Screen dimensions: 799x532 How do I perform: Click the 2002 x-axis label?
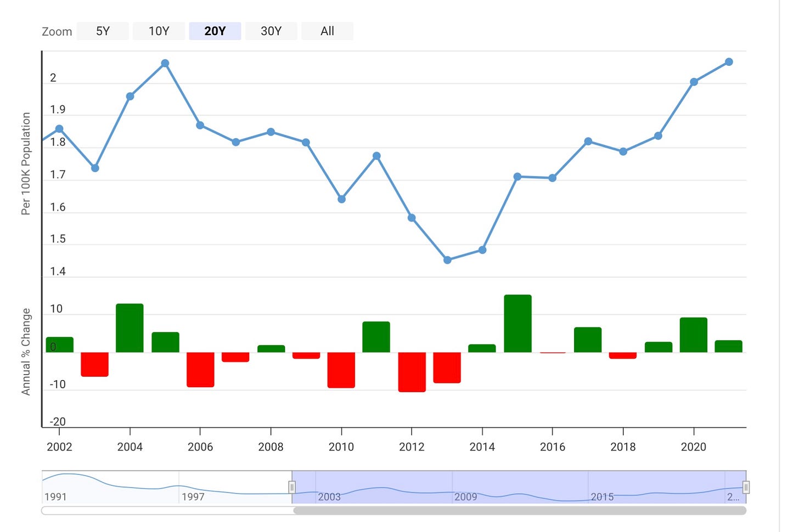pos(59,447)
